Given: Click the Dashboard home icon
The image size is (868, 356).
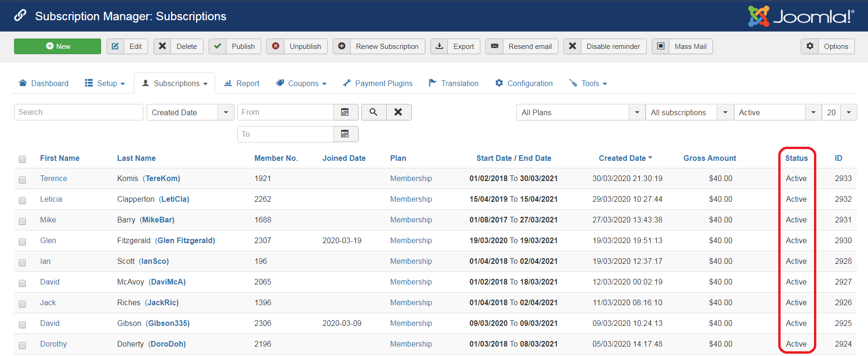Looking at the screenshot, I should click(23, 83).
